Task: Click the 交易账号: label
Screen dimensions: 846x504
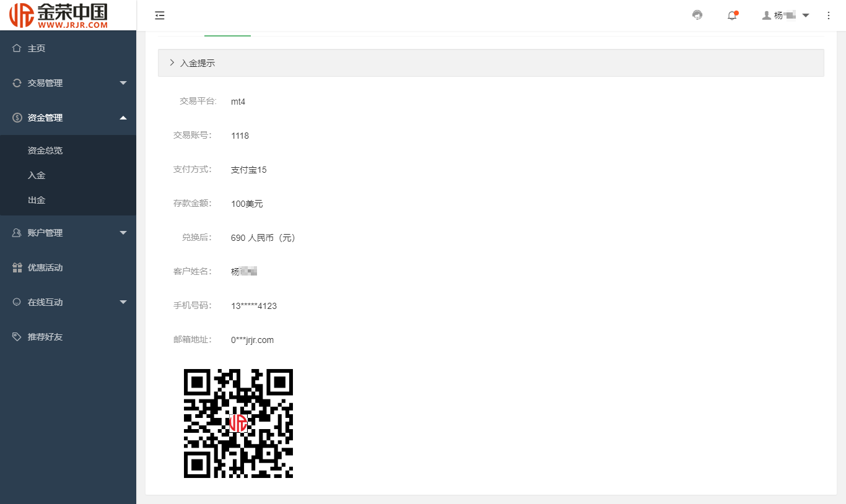Action: coord(193,135)
